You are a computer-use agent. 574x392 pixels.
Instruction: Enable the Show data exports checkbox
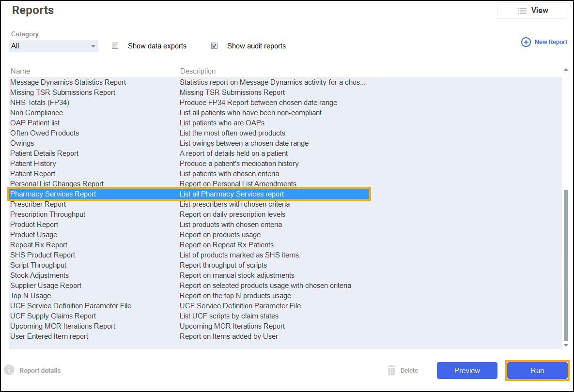click(x=115, y=46)
